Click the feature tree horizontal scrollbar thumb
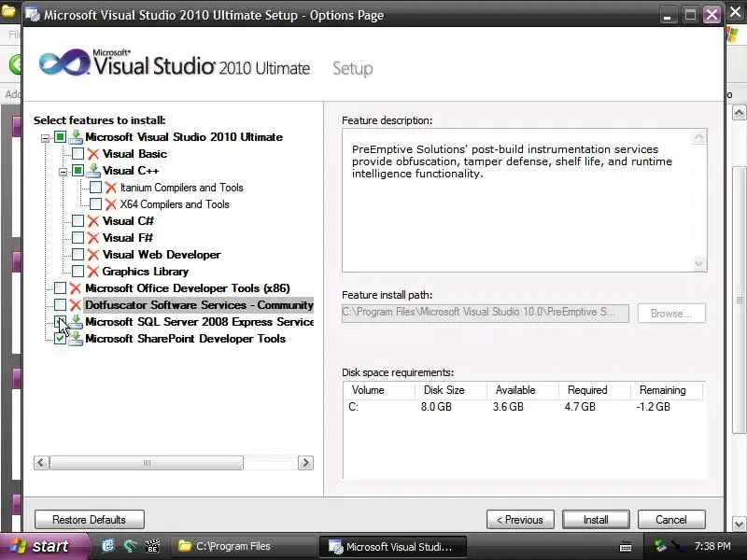Image resolution: width=747 pixels, height=560 pixels. tap(147, 463)
